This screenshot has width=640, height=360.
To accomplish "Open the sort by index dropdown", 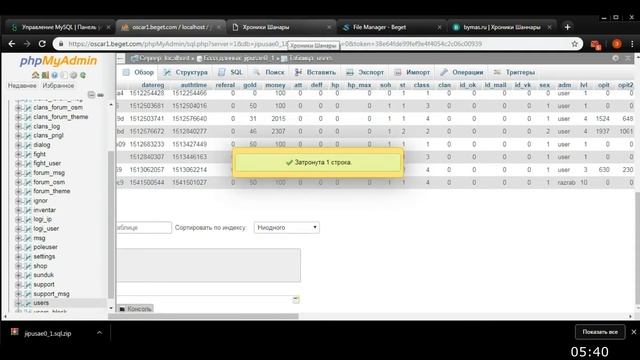I will (x=287, y=227).
